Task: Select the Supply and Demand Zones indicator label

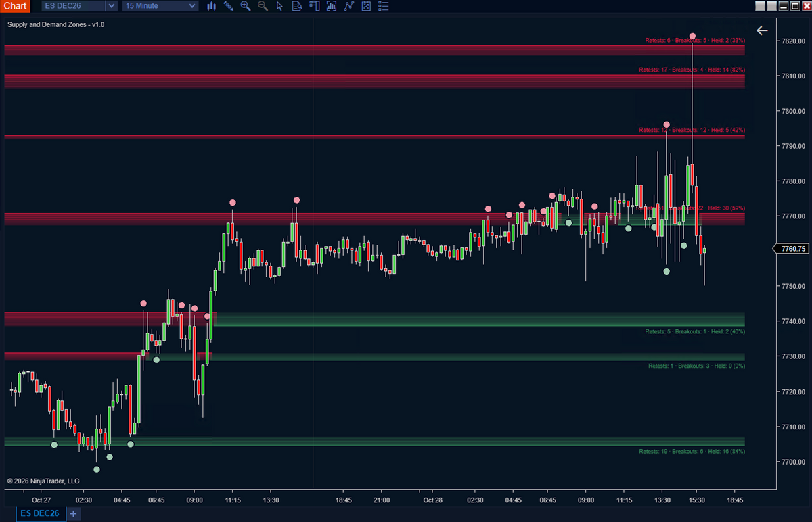Action: [55, 24]
